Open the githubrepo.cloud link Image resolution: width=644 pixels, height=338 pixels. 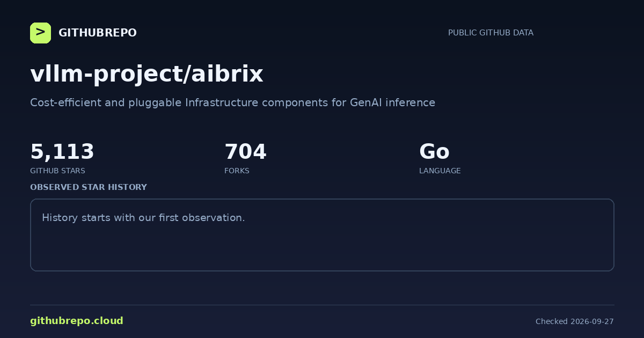tap(77, 321)
